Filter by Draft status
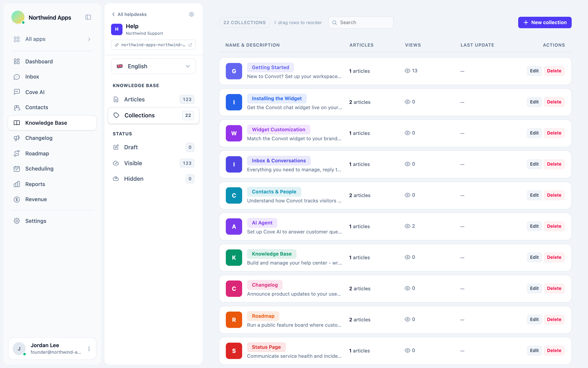Image resolution: width=588 pixels, height=368 pixels. [154, 147]
